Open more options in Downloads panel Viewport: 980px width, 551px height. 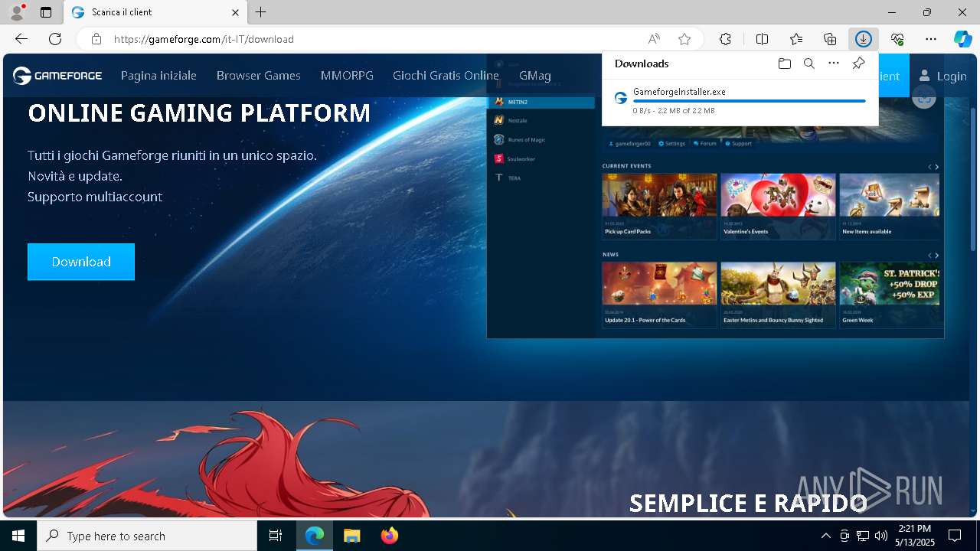click(834, 64)
